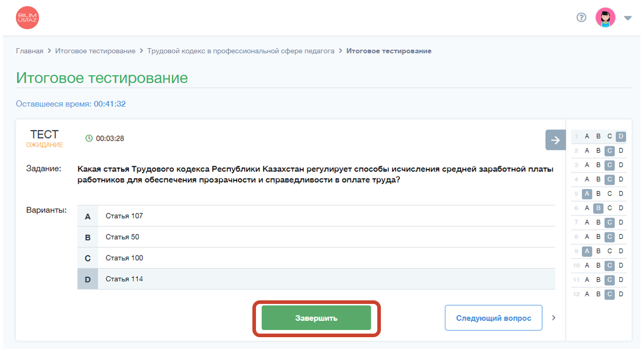This screenshot has width=644, height=351.
Task: Go to Следующий вопрос
Action: click(x=493, y=318)
